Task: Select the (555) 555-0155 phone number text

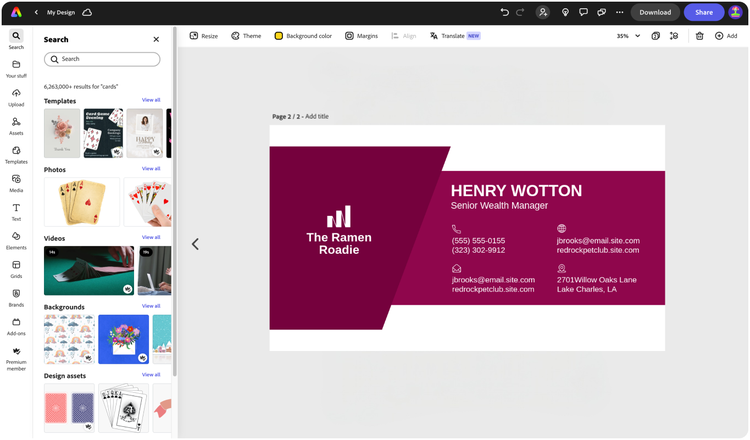Action: [478, 241]
